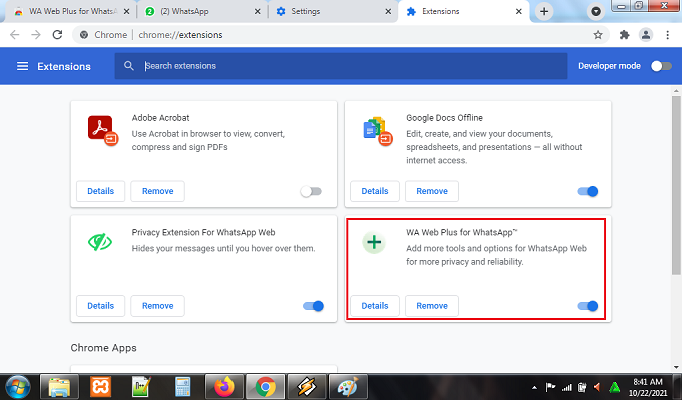Viewport: 682px width, 400px height.
Task: Open Details for WA Web Plus
Action: pyautogui.click(x=375, y=306)
